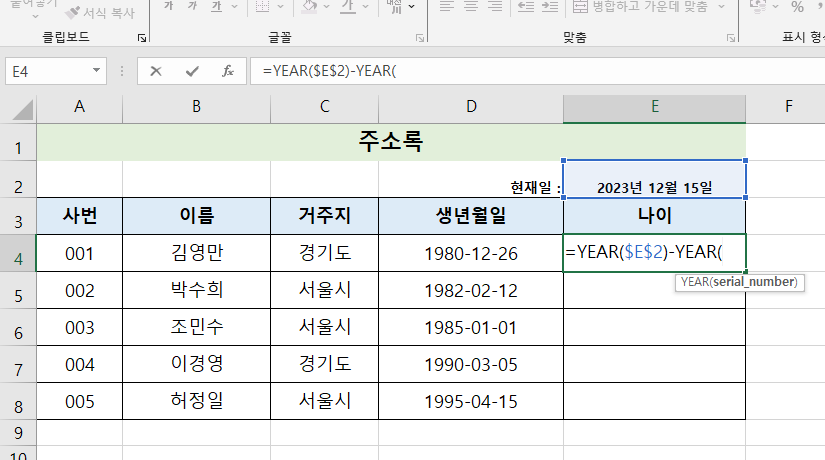The height and width of the screenshot is (460, 825).
Task: Open the Clipboard (클립보드) dialog launcher
Action: [142, 38]
